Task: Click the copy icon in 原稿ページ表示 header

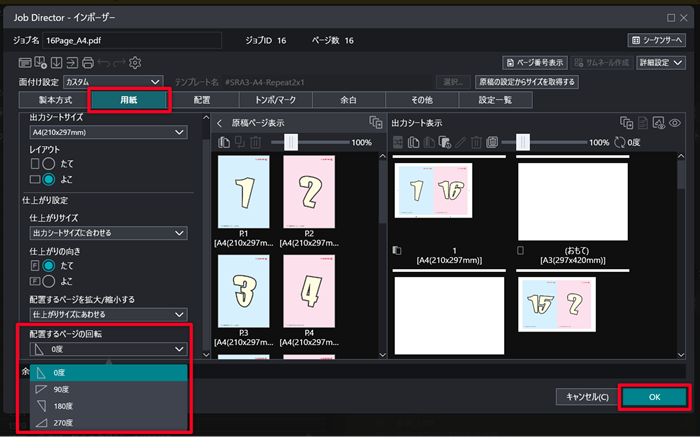Action: tap(375, 122)
